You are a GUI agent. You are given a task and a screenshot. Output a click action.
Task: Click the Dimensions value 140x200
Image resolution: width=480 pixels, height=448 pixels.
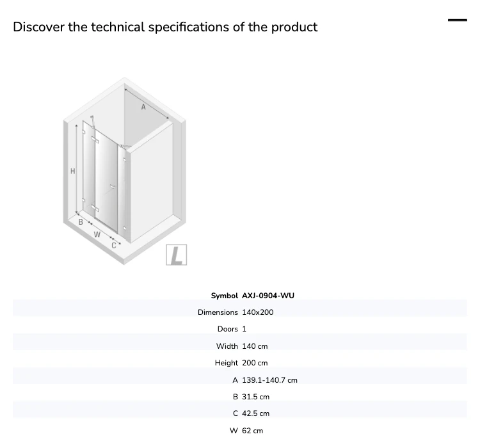pos(258,312)
